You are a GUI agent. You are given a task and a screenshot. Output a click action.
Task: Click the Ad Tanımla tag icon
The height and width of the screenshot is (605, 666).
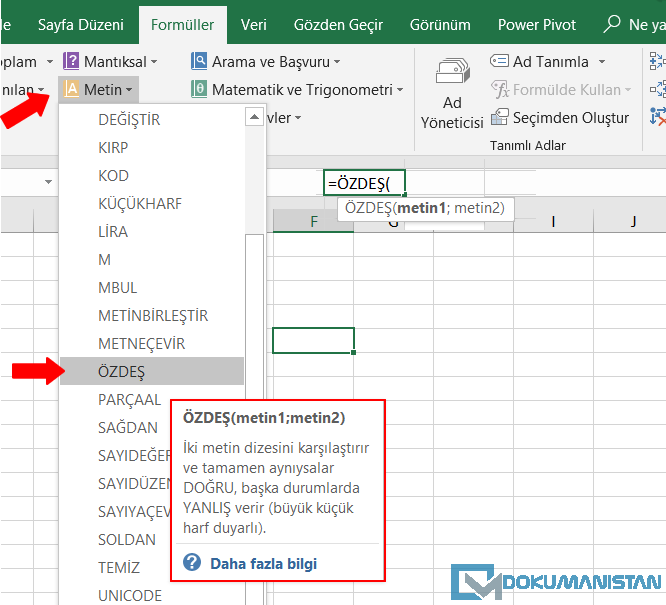click(499, 61)
